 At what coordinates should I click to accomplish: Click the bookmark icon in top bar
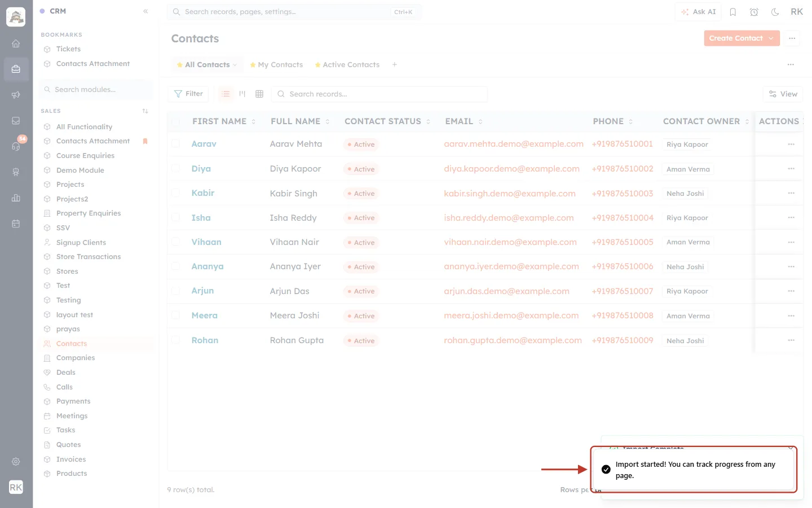point(733,12)
